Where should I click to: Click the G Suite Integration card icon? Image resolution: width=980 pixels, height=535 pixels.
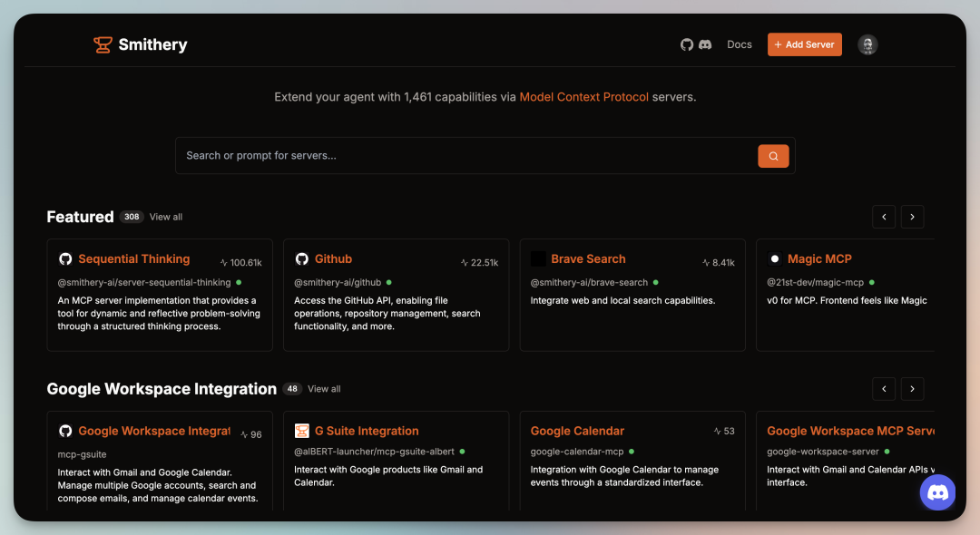pyautogui.click(x=302, y=431)
